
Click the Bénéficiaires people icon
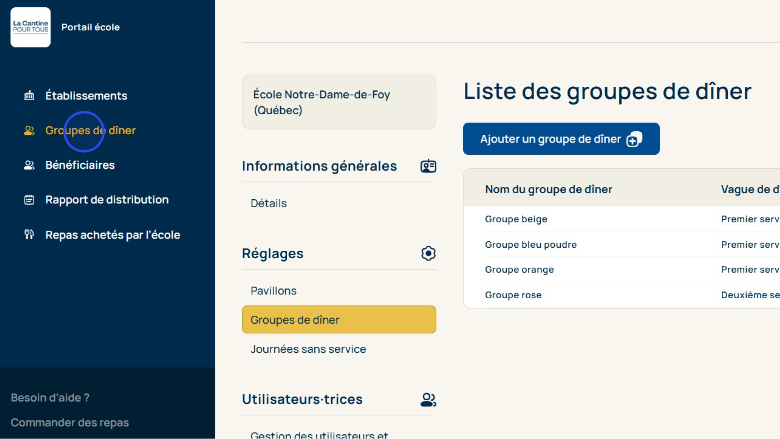click(29, 165)
